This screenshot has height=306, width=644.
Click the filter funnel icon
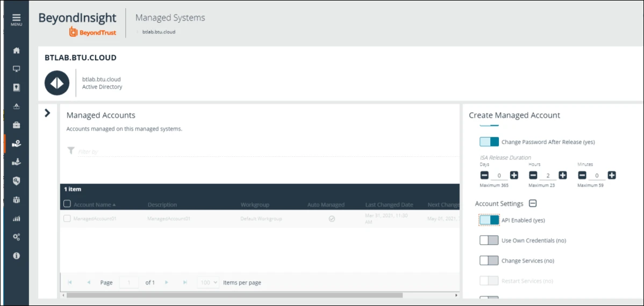tap(71, 151)
